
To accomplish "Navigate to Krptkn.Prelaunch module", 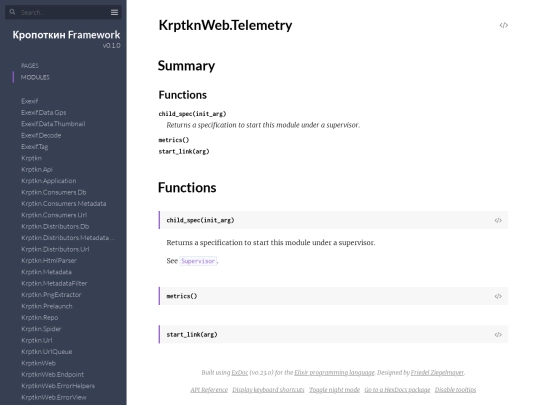I will (x=47, y=306).
